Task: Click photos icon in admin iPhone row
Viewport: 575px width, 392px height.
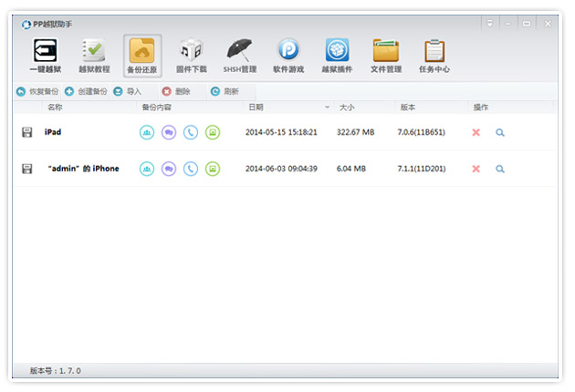Action: pyautogui.click(x=213, y=169)
